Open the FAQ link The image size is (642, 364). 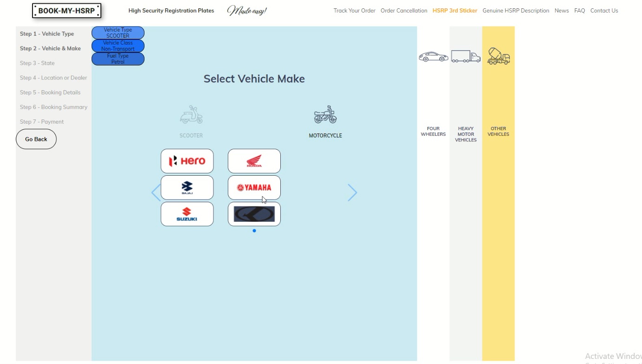580,11
